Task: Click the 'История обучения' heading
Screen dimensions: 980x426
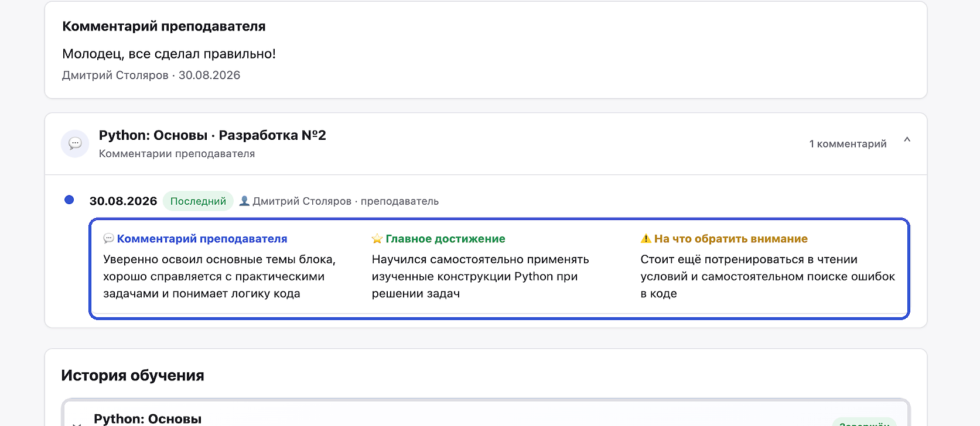Action: [132, 376]
